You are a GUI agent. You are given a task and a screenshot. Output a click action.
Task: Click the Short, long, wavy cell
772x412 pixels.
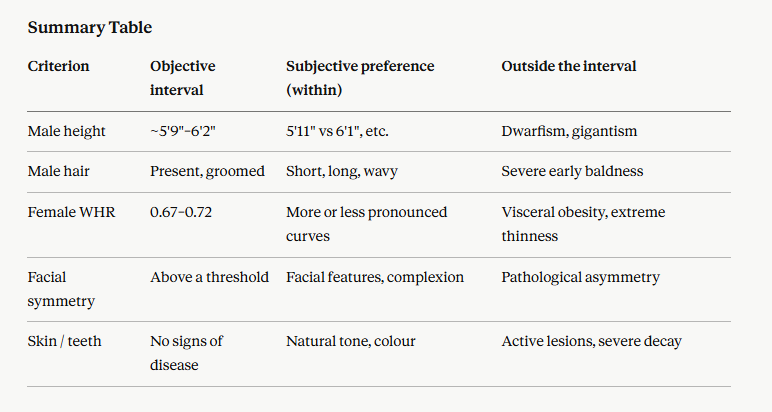342,171
